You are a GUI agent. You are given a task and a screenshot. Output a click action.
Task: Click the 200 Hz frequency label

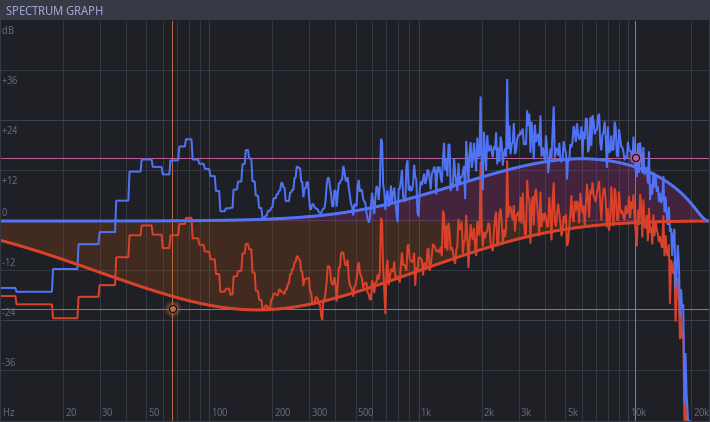[x=282, y=412]
